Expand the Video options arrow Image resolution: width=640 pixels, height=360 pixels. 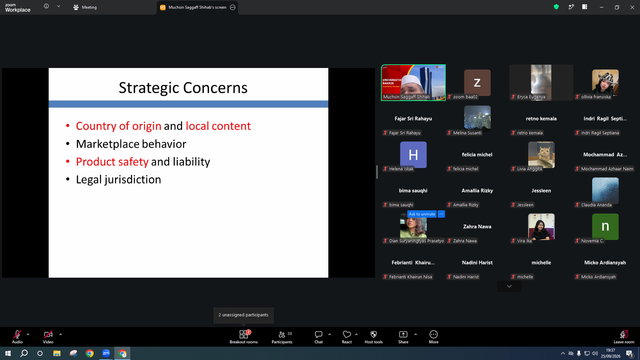[60, 334]
